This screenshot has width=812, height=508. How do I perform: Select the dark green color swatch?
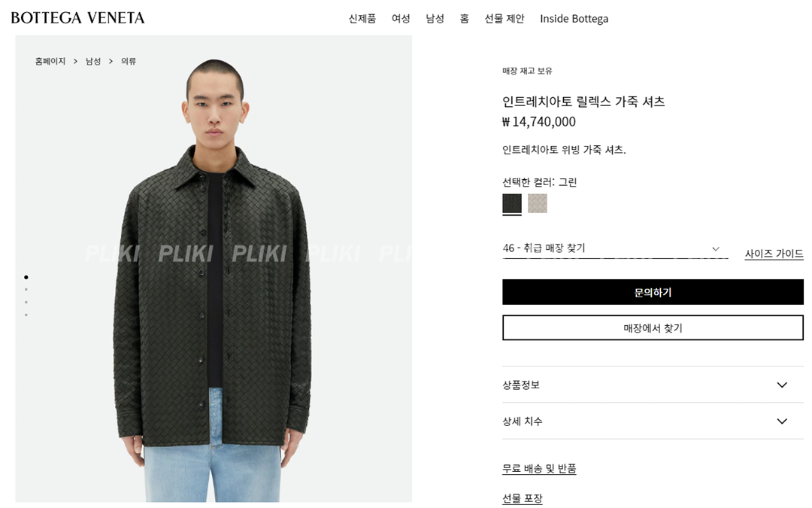click(512, 203)
